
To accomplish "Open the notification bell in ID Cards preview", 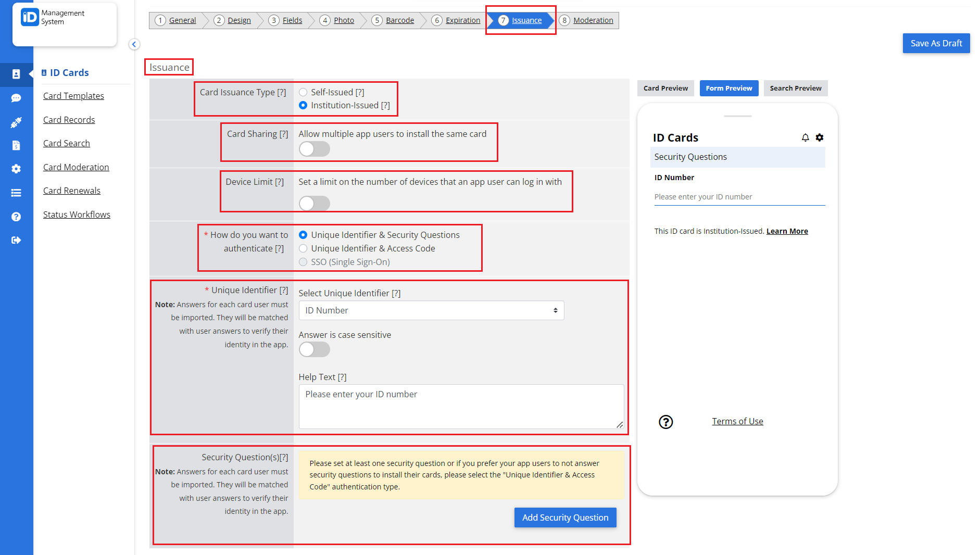I will point(805,137).
